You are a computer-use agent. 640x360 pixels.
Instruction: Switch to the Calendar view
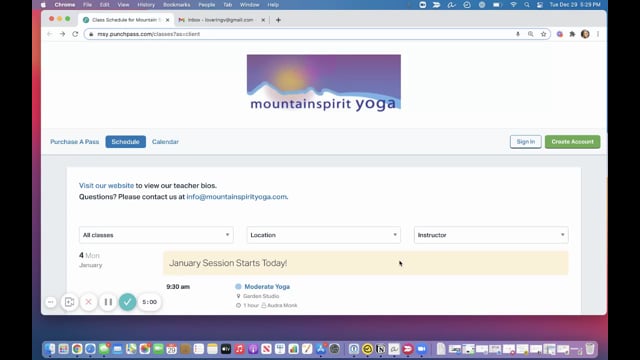pyautogui.click(x=165, y=142)
